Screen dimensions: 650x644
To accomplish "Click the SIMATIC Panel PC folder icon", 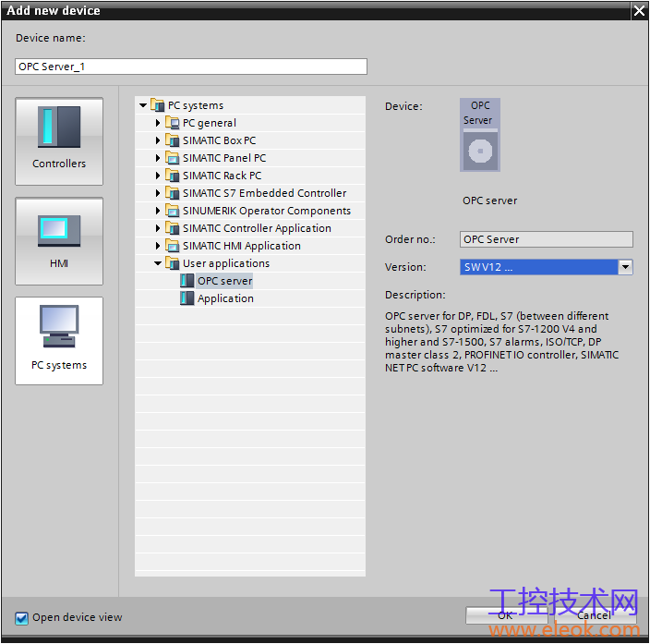I will (173, 158).
